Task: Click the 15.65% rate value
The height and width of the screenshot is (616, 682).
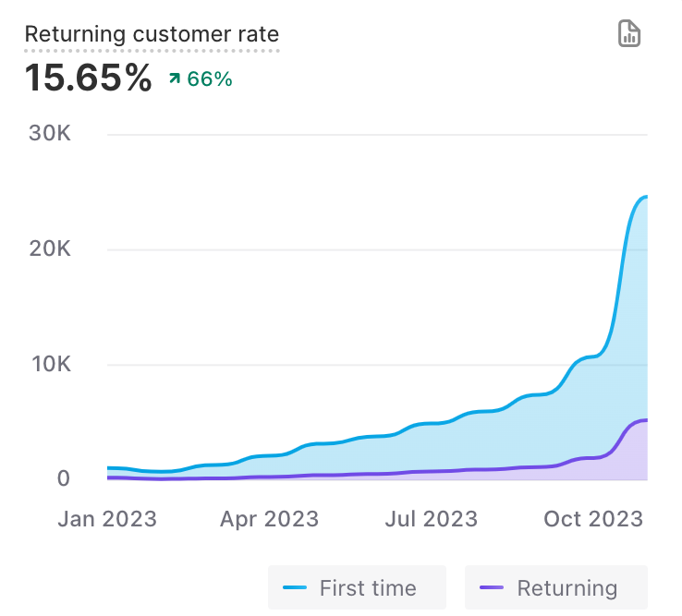Action: pos(88,79)
